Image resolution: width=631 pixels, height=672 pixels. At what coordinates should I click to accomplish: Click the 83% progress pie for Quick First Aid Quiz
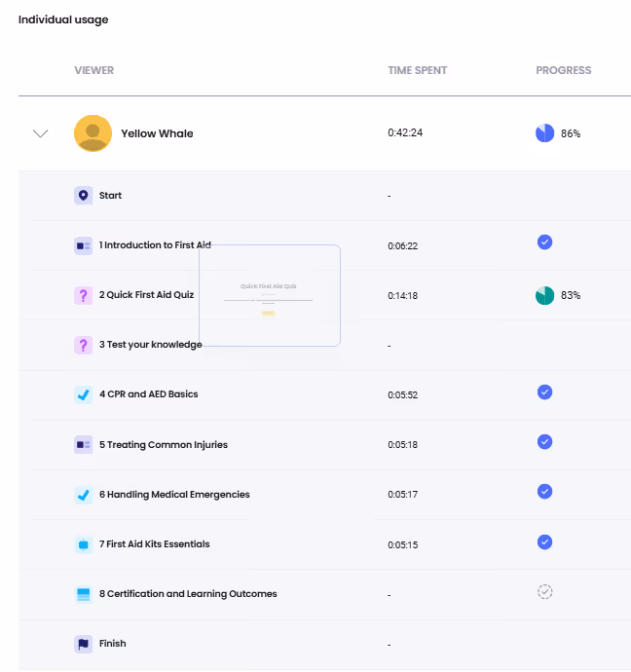[544, 295]
